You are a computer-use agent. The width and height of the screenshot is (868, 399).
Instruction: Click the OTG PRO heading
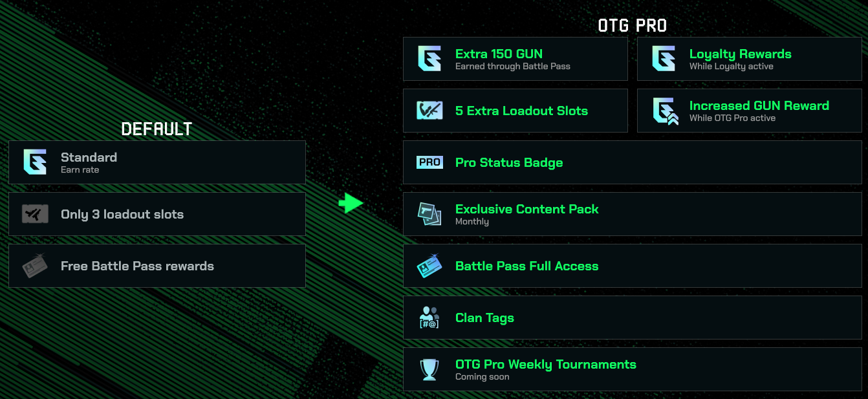click(x=632, y=26)
